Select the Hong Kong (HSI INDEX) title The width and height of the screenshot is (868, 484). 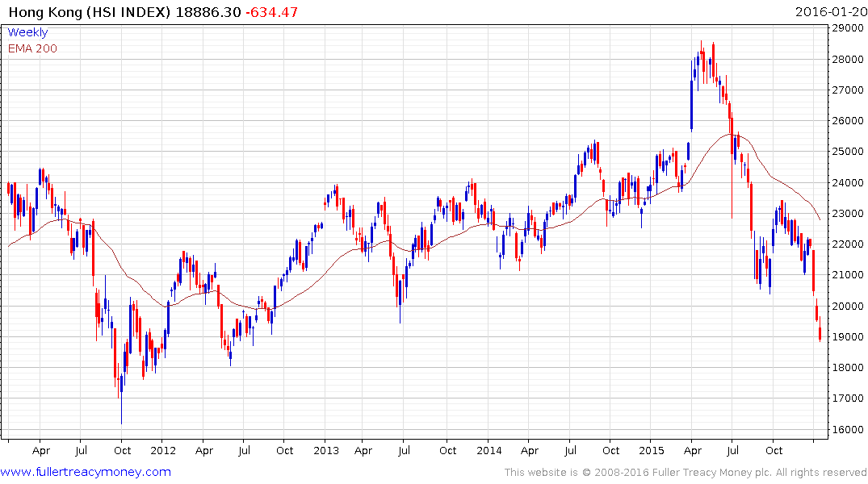pos(90,11)
